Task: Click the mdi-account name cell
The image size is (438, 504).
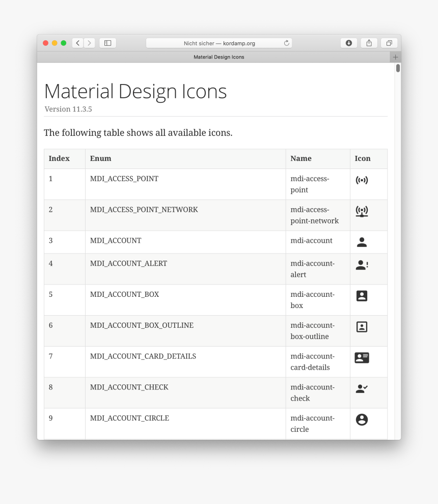Action: click(x=318, y=242)
